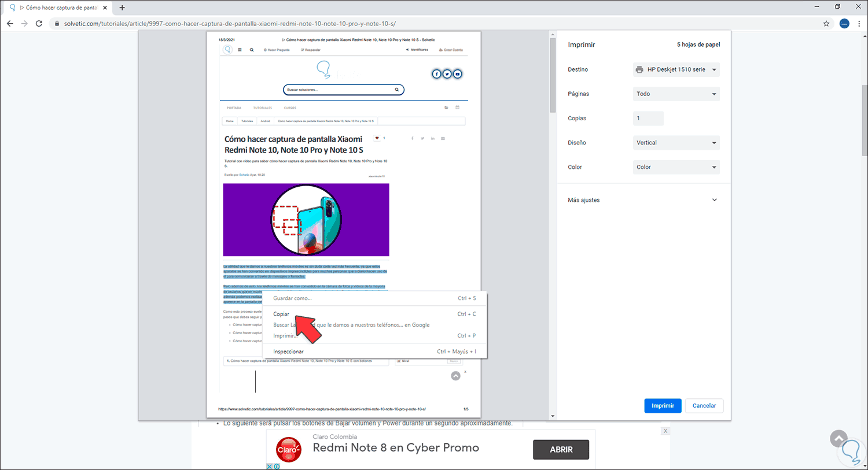868x470 pixels.
Task: Click the printer icon in Destino
Action: click(x=639, y=69)
